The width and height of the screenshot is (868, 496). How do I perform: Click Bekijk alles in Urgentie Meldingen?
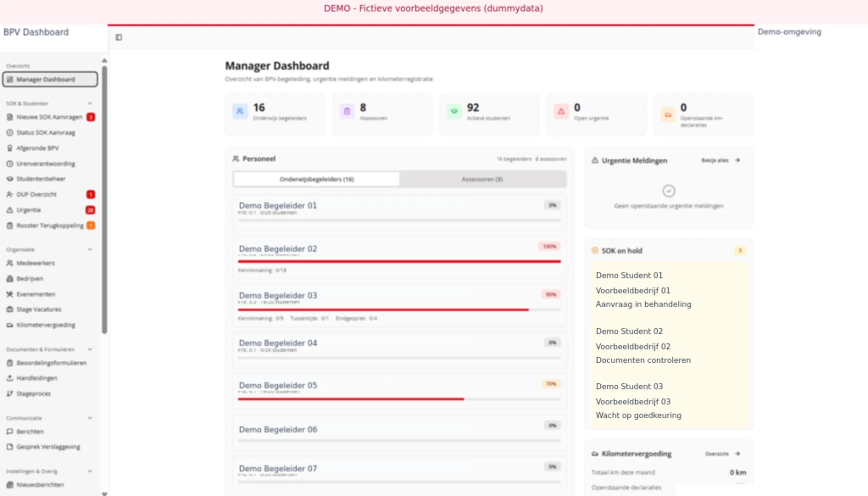721,160
